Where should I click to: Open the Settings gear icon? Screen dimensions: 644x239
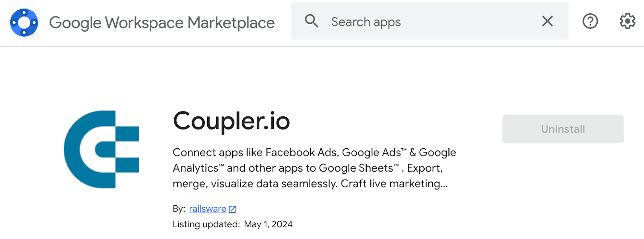tap(627, 21)
